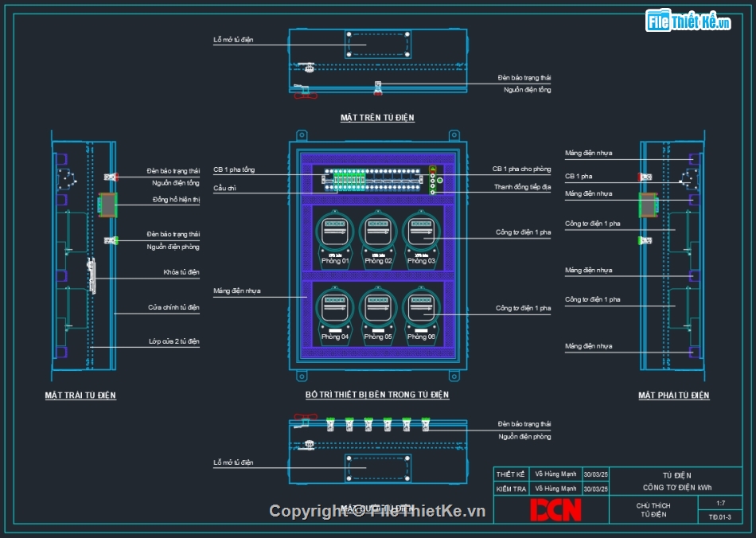Click the "1:7" scale value
Viewport: 756px width, 538px height.
coord(721,503)
